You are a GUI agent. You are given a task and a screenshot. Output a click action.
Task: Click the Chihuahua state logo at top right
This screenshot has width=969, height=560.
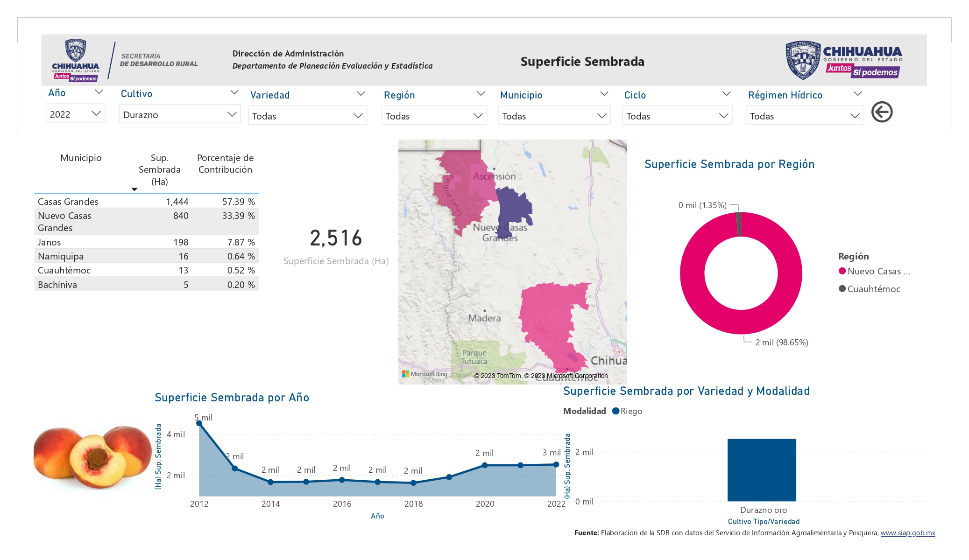pyautogui.click(x=844, y=60)
